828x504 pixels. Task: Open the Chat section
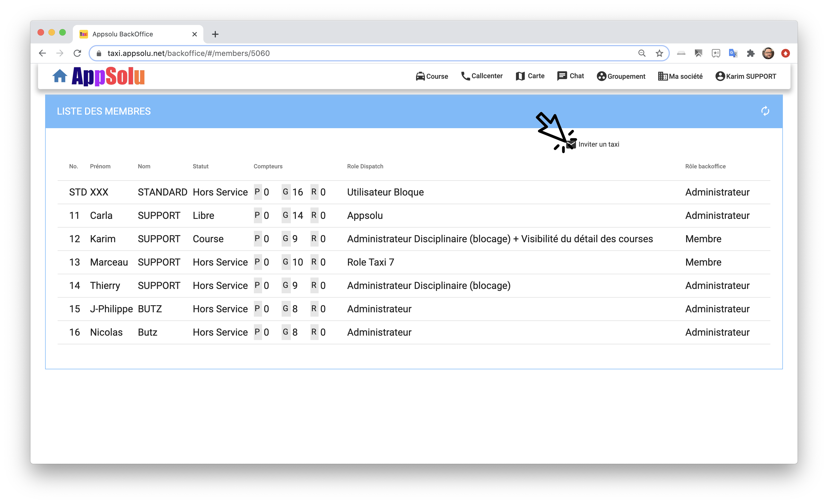(x=570, y=76)
